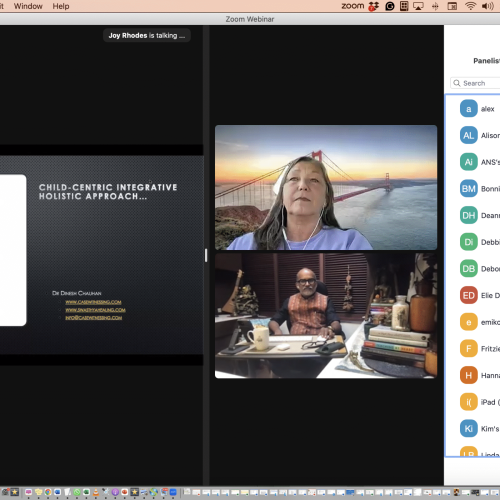Viewport: 500px width, 500px height.
Task: Click the Zoom status icon in menu bar
Action: click(353, 6)
